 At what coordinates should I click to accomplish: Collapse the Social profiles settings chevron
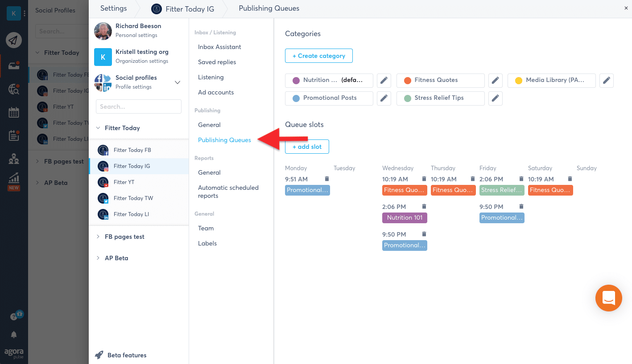coord(177,82)
